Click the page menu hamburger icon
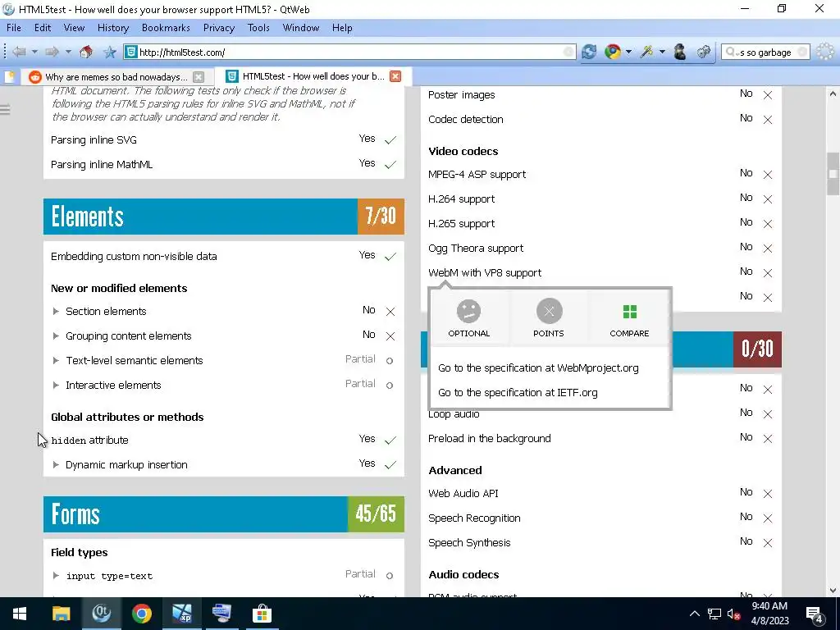The height and width of the screenshot is (630, 840). (x=6, y=110)
